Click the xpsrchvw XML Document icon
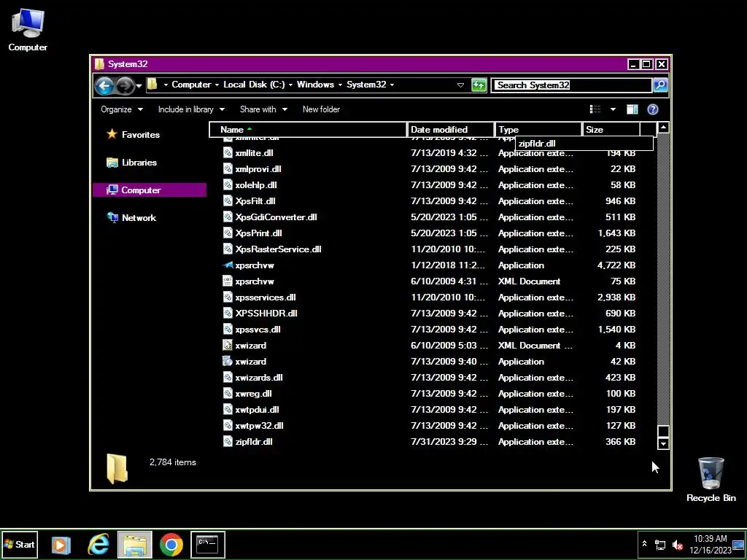 tap(228, 281)
